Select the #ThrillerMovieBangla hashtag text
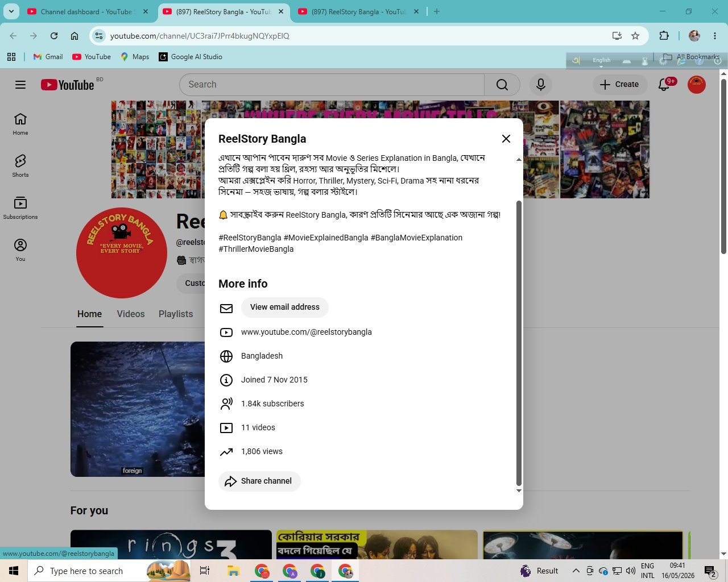 256,249
